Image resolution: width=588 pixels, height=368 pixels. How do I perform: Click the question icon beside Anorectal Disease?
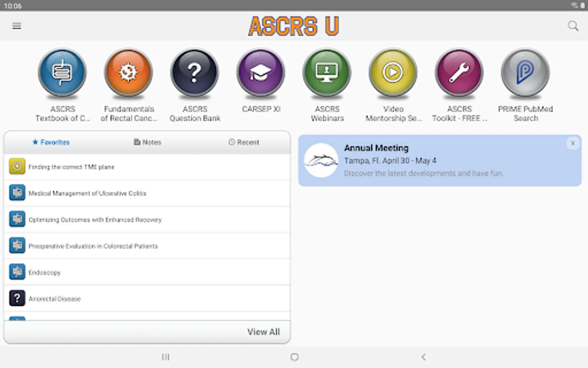(17, 298)
